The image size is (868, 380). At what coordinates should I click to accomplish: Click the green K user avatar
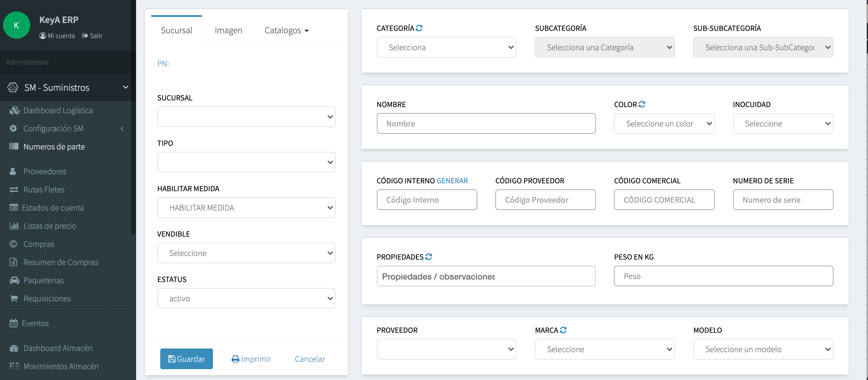tap(17, 25)
